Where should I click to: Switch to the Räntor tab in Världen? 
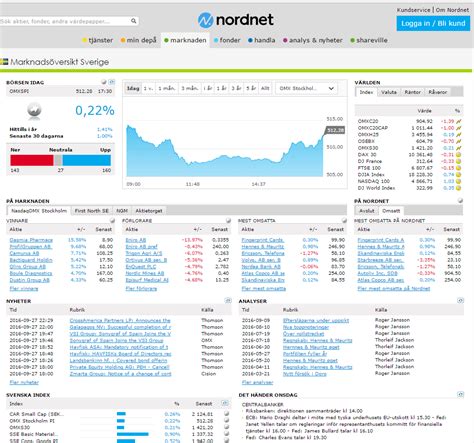tap(412, 92)
